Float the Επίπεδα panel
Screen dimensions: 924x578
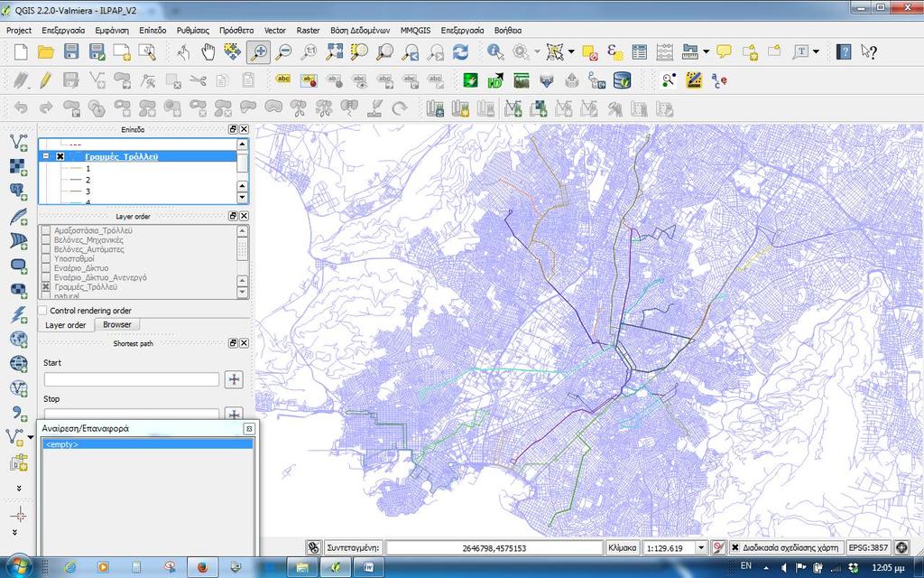(233, 129)
